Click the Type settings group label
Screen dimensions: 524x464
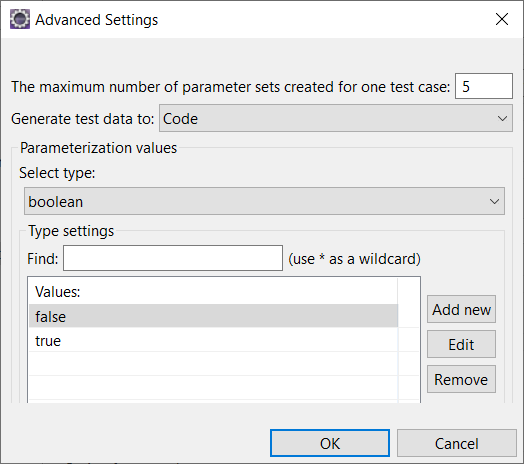(71, 231)
